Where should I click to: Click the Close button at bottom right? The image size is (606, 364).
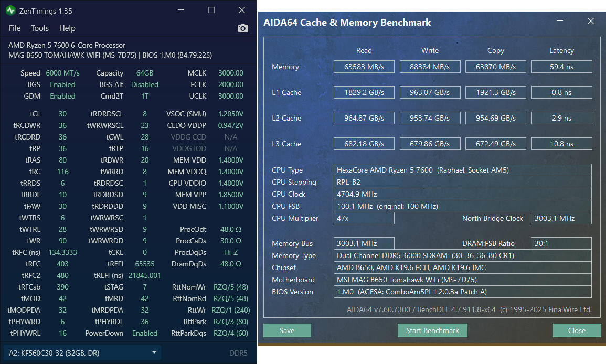(x=577, y=330)
